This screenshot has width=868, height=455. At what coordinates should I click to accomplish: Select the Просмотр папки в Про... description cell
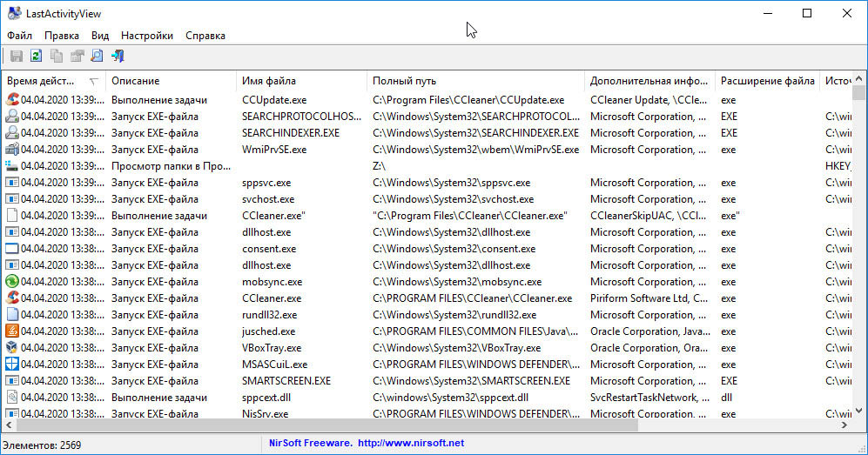[x=171, y=166]
